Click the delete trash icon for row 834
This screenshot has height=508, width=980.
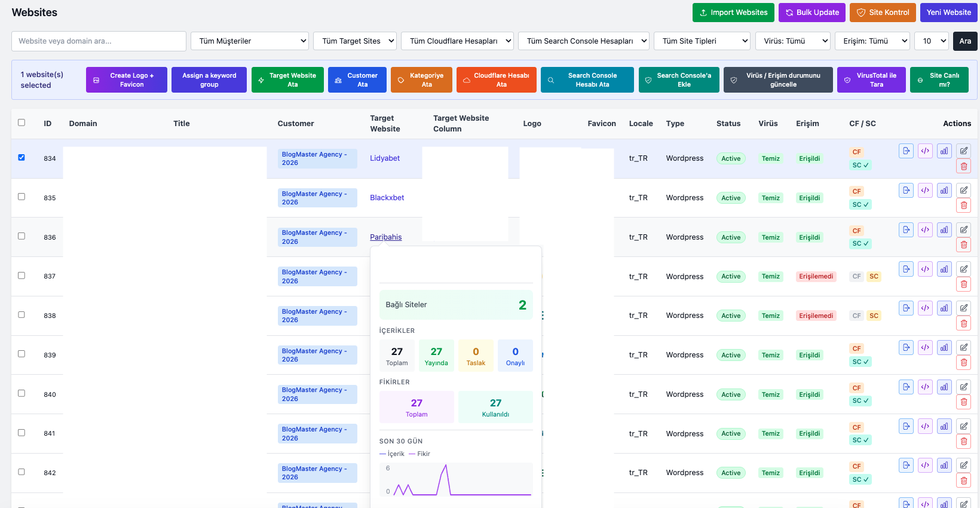[x=963, y=166]
